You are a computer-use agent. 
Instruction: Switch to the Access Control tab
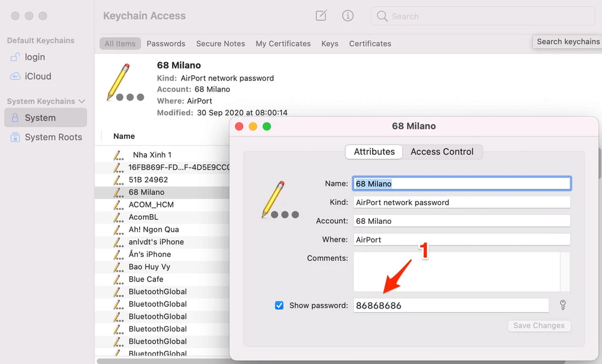[442, 152]
